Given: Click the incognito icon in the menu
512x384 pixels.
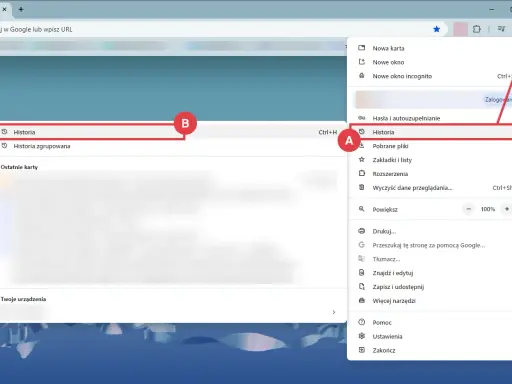Looking at the screenshot, I should [x=362, y=76].
